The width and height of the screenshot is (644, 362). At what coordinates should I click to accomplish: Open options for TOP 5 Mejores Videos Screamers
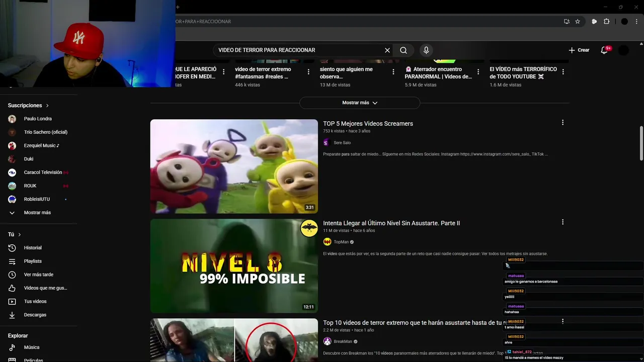click(x=562, y=123)
